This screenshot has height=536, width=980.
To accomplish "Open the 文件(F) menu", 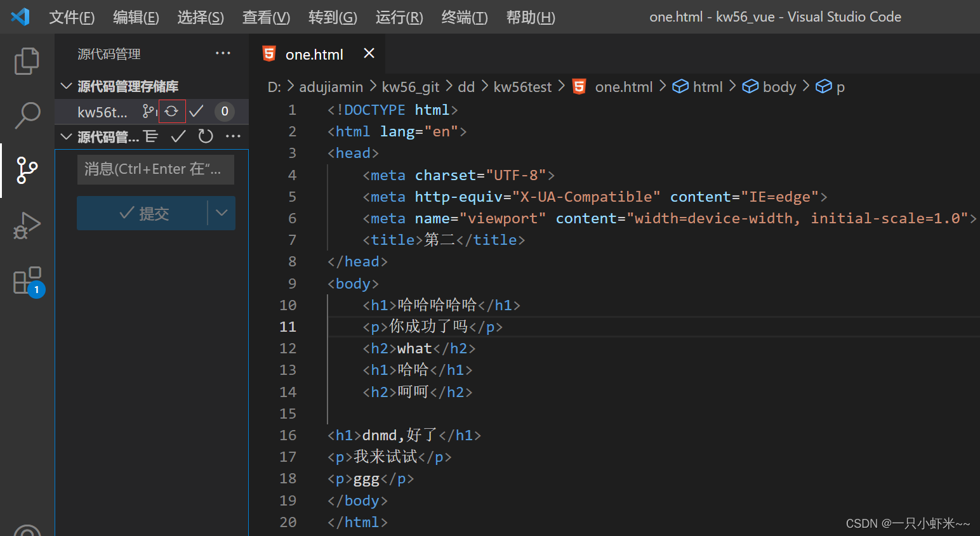I will [72, 17].
